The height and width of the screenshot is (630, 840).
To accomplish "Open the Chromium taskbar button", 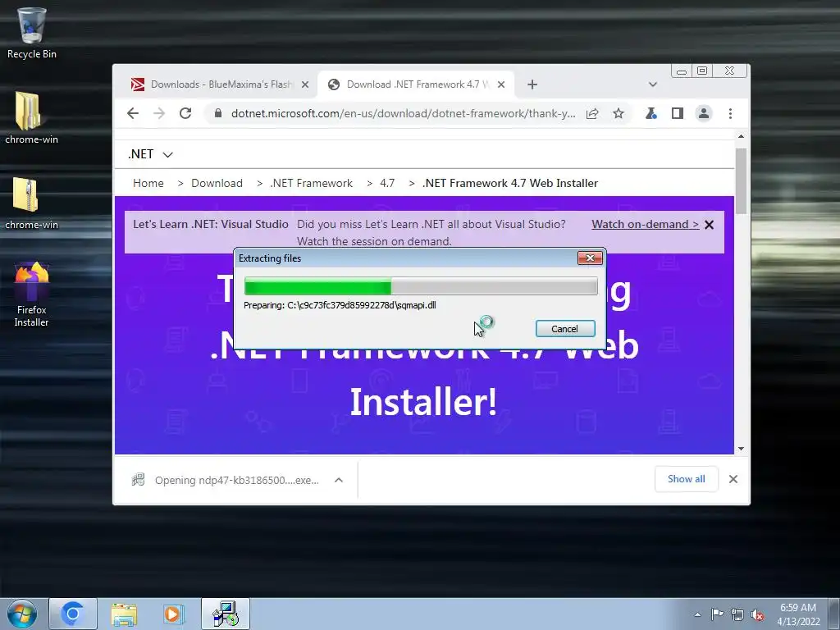I will (73, 614).
